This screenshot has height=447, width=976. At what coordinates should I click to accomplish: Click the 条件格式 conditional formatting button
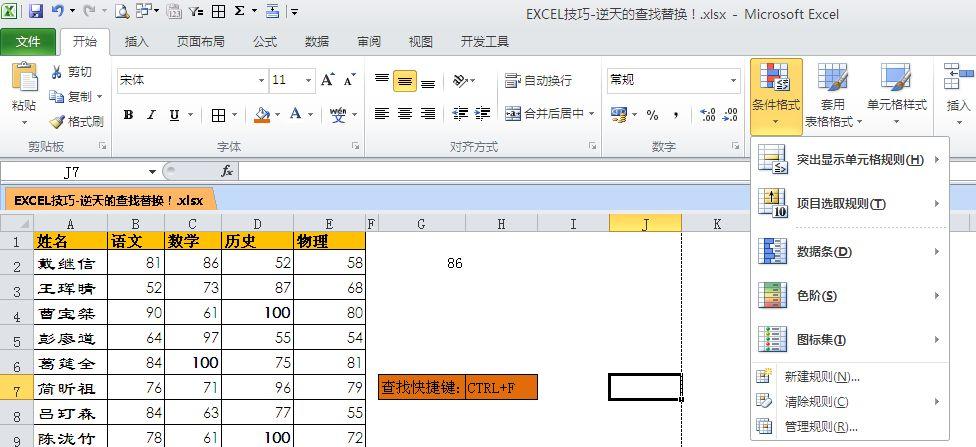(776, 96)
